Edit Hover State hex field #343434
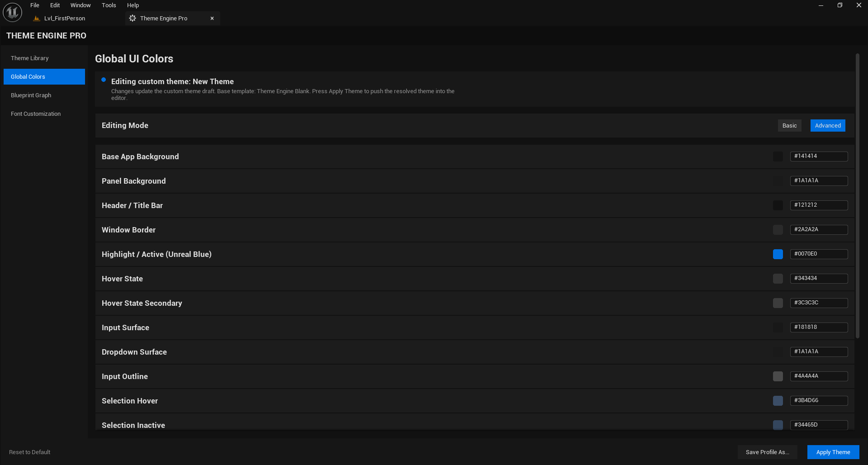 pos(819,279)
